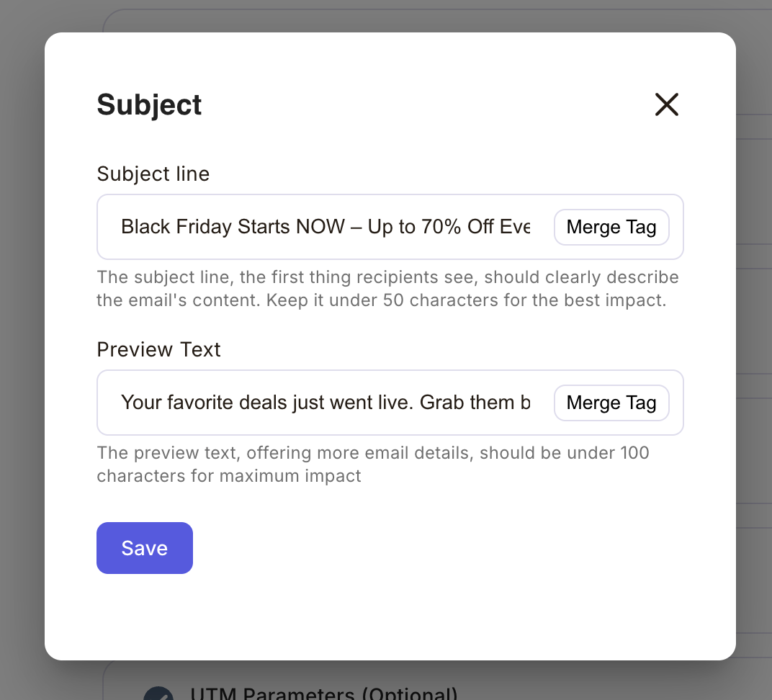Close the Subject dialog with the X icon
772x700 pixels.
667,104
